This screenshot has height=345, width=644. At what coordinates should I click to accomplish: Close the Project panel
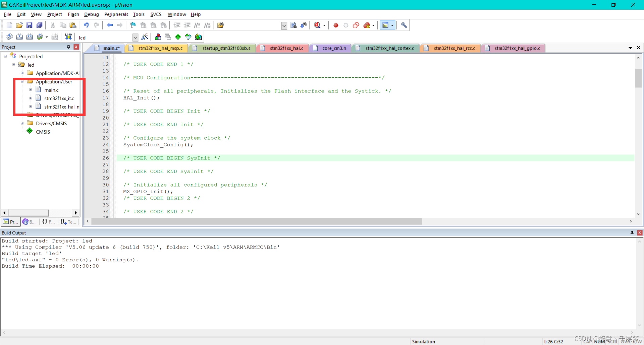[76, 47]
